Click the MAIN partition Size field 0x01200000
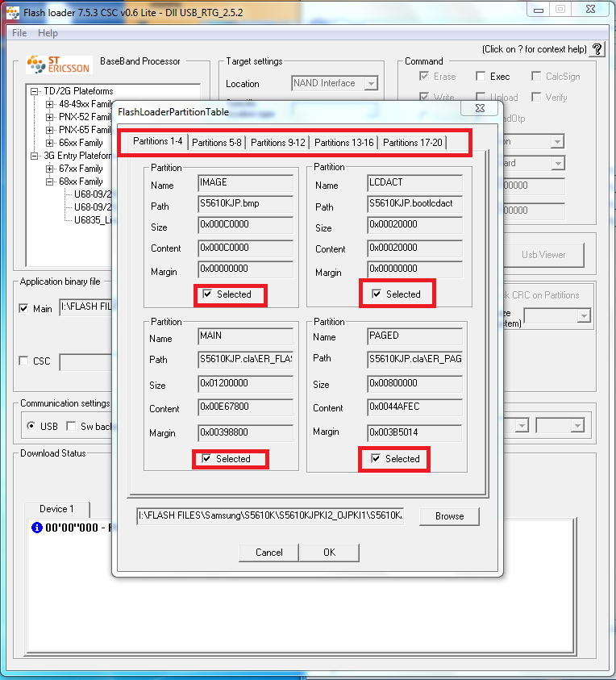The image size is (616, 680). tap(245, 384)
